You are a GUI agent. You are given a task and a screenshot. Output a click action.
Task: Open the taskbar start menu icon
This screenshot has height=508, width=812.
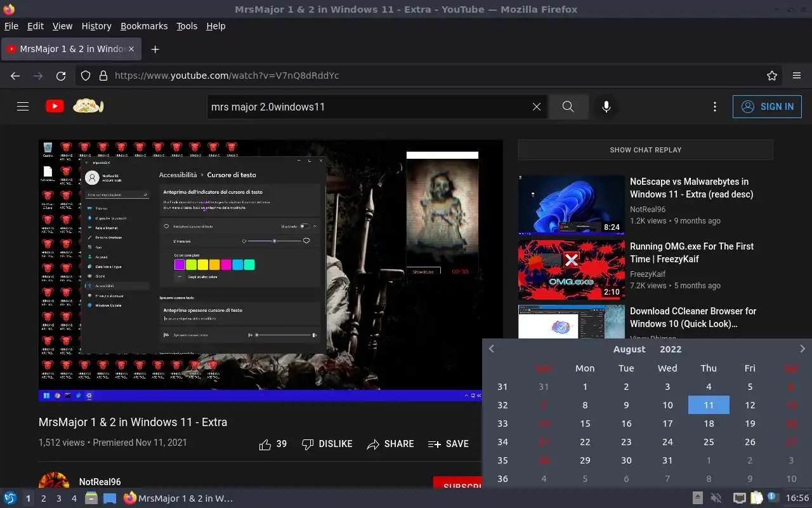(x=10, y=498)
